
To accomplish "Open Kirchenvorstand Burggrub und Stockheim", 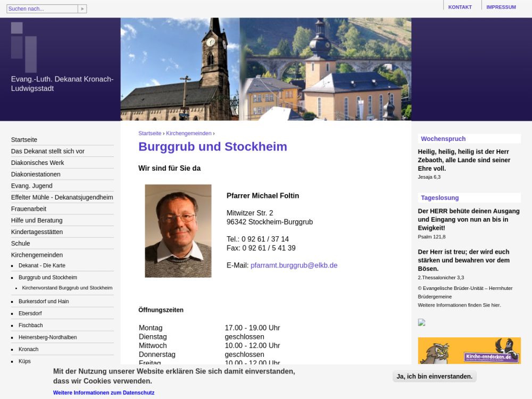I will pyautogui.click(x=67, y=288).
